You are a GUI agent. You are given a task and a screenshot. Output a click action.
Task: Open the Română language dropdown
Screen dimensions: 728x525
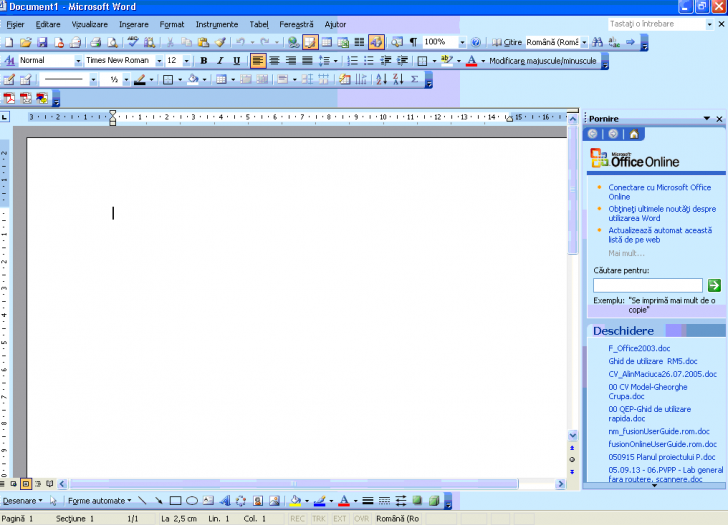pos(584,43)
